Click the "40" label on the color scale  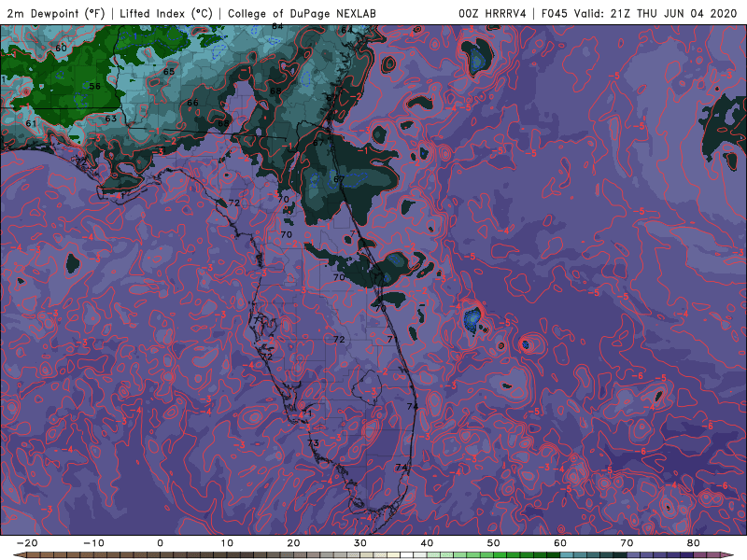pyautogui.click(x=427, y=543)
